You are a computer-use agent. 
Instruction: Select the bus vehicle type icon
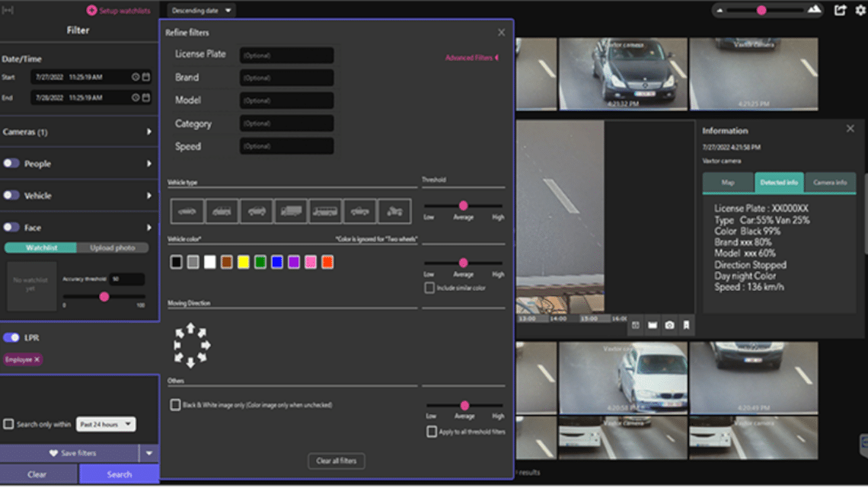point(324,211)
